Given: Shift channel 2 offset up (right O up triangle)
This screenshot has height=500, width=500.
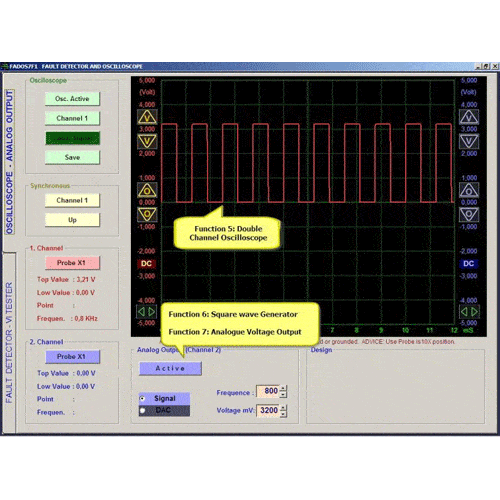Looking at the screenshot, I should pos(469,190).
